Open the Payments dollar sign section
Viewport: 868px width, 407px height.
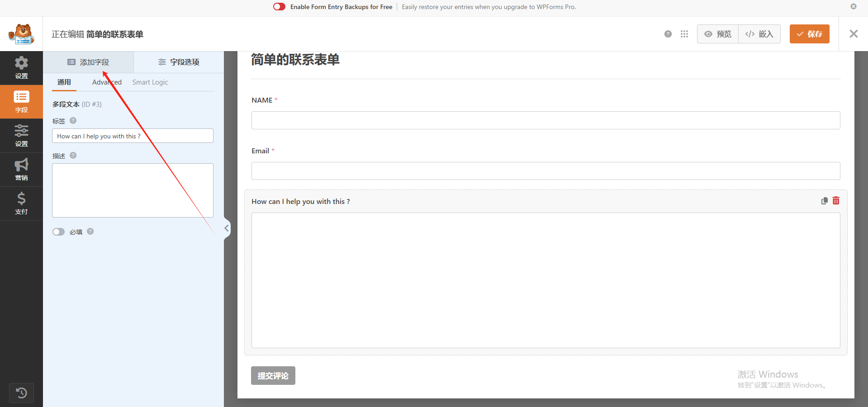click(21, 203)
